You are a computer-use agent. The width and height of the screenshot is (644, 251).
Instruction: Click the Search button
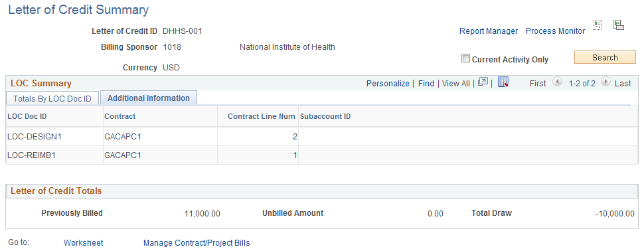pyautogui.click(x=605, y=58)
